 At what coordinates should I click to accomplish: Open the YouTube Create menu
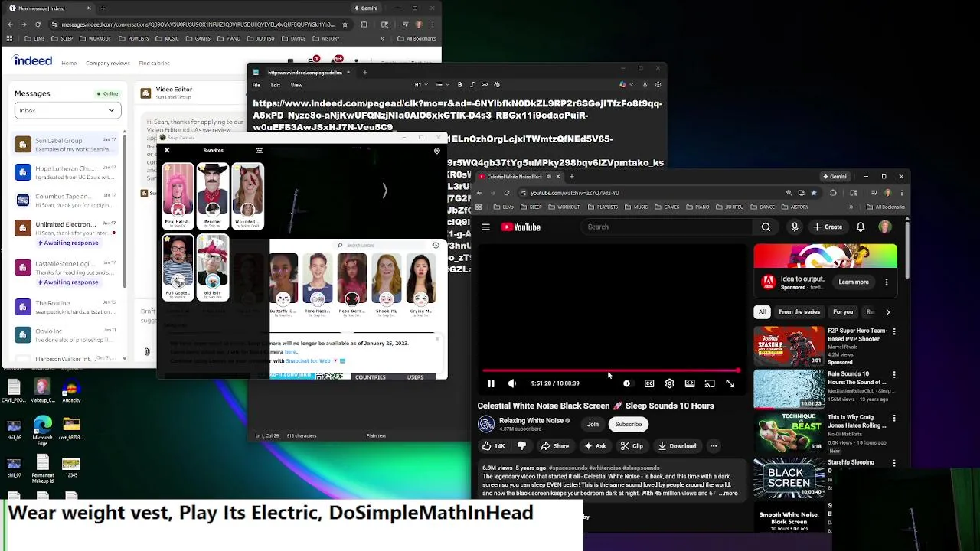coord(828,227)
